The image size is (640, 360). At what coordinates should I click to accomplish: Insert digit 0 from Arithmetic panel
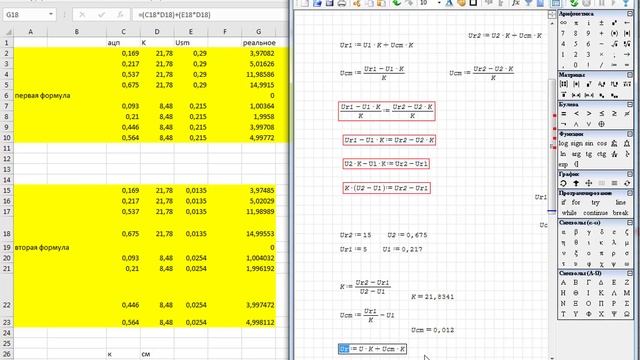pyautogui.click(x=576, y=64)
